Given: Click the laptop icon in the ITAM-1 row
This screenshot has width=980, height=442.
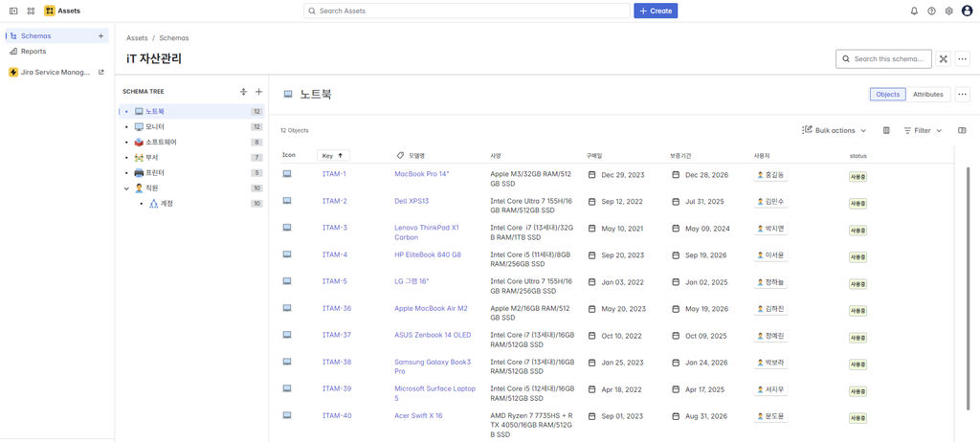Looking at the screenshot, I should 287,174.
